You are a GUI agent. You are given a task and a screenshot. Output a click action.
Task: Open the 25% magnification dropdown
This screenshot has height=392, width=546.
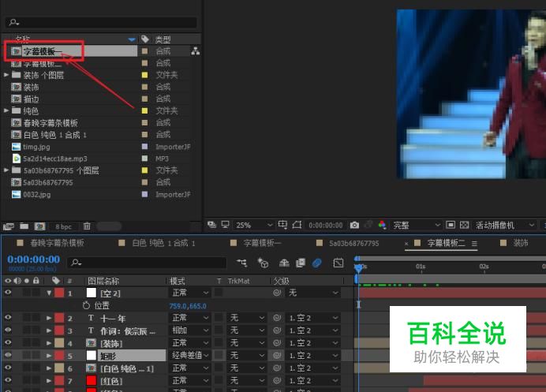click(x=253, y=226)
